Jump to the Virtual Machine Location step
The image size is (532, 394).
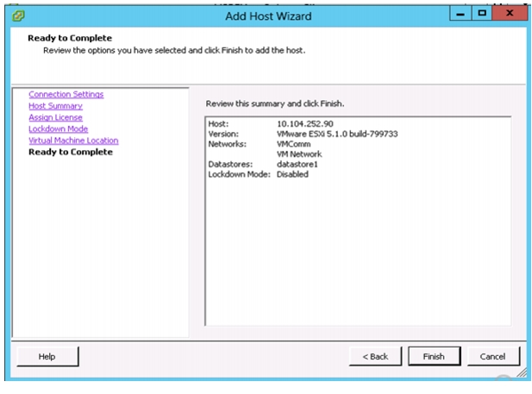tap(73, 141)
